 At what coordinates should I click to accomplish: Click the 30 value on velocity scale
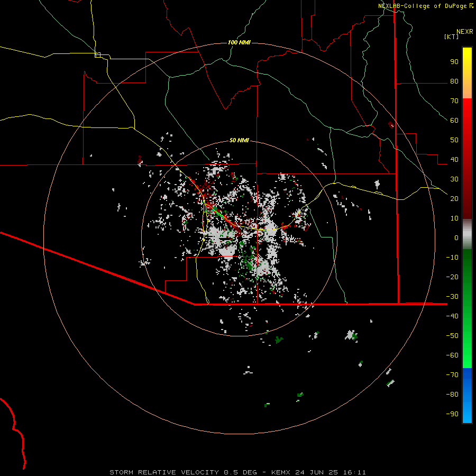(x=454, y=179)
